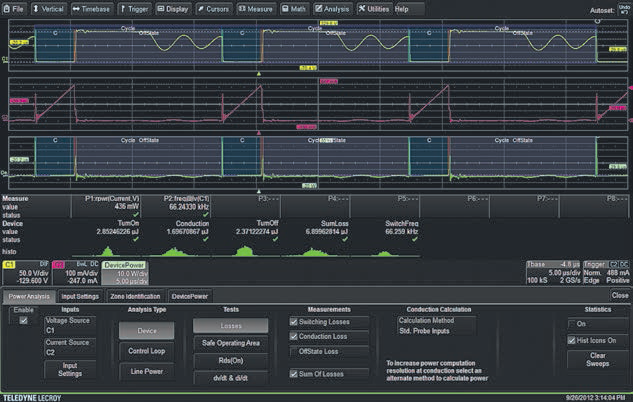The width and height of the screenshot is (633, 402).
Task: Switch to the Zone Identification tab
Action: coord(135,296)
